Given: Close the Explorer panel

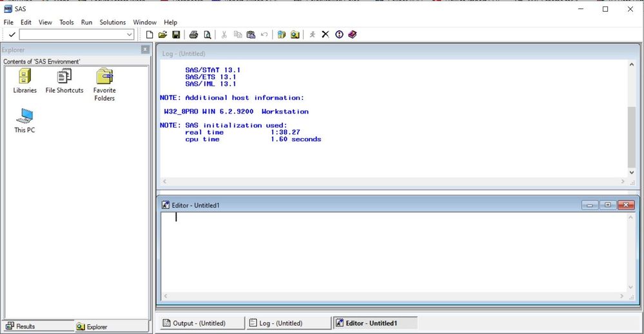Looking at the screenshot, I should tap(145, 50).
